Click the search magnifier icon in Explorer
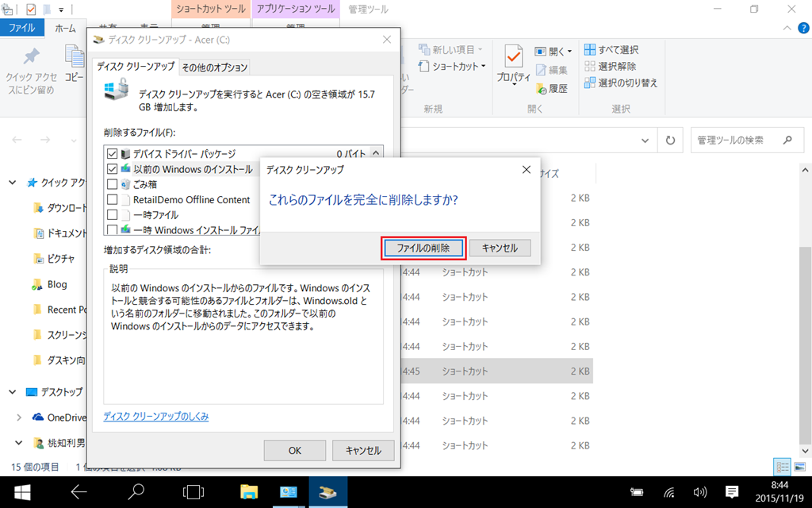The width and height of the screenshot is (812, 508). [787, 140]
